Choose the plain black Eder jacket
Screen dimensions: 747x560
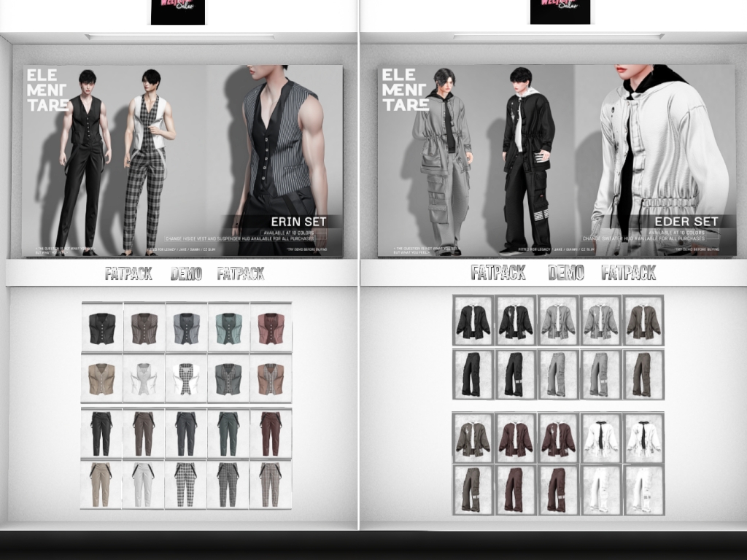pos(473,322)
